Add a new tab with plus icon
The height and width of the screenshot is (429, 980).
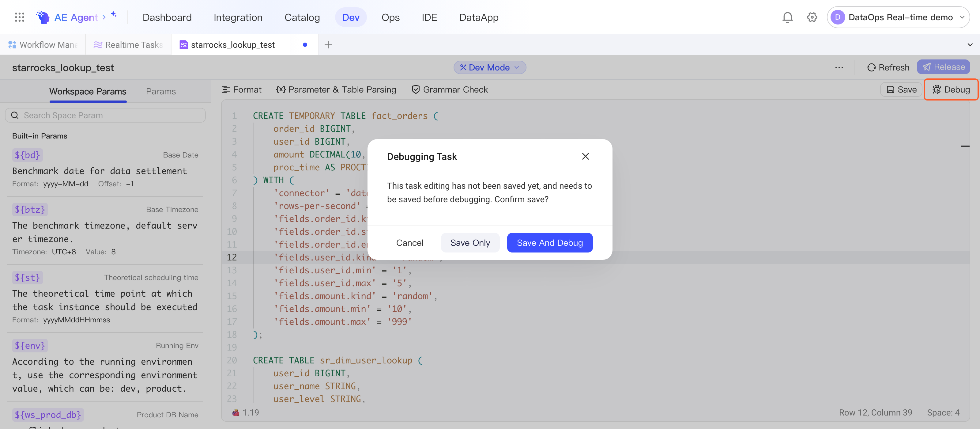click(x=328, y=45)
